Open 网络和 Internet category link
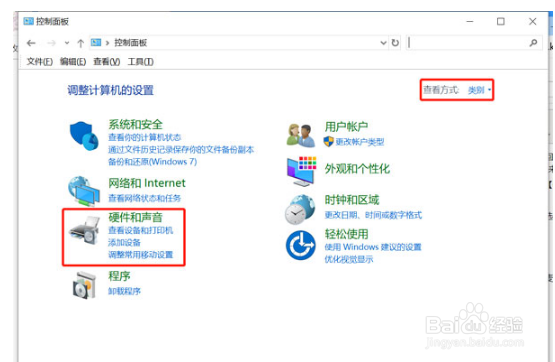Screen dimensions: 555x362 147,183
